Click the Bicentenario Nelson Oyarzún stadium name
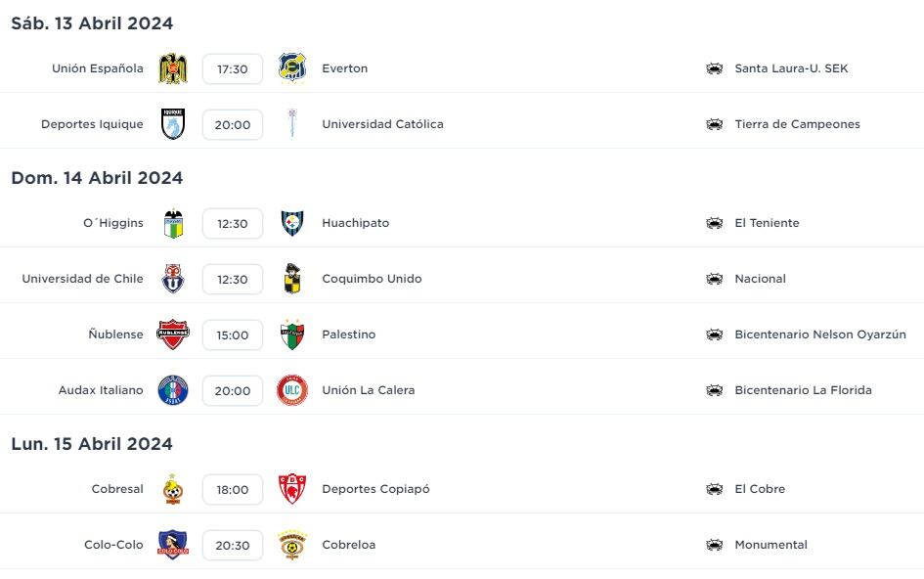This screenshot has height=579, width=924. 820,334
